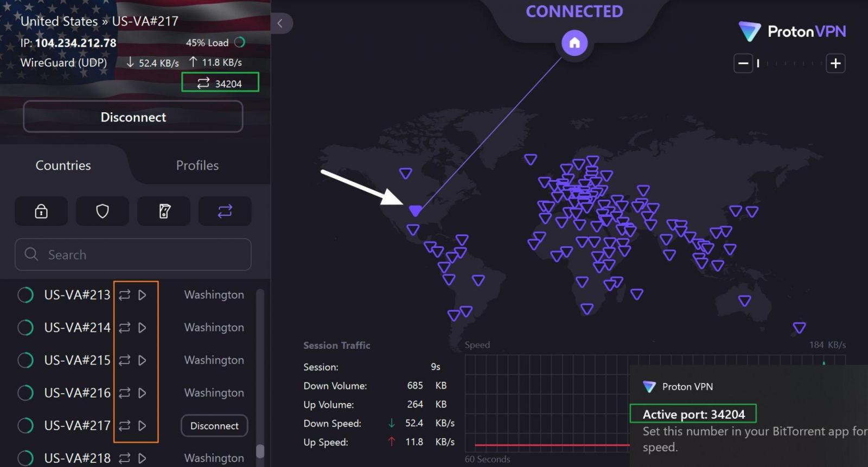Open the Kill Switch filter icon
Screen dimensions: 868x467
pos(164,211)
